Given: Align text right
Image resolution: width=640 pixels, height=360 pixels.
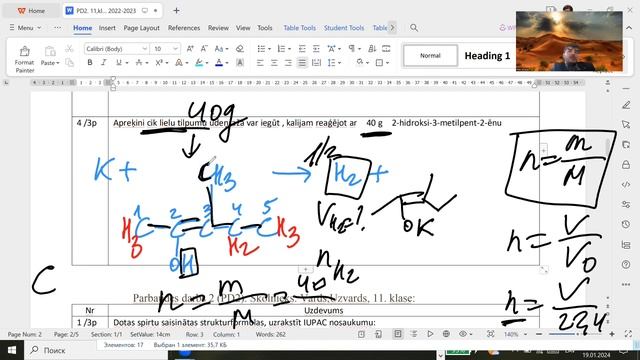Looking at the screenshot, I should click(288, 63).
